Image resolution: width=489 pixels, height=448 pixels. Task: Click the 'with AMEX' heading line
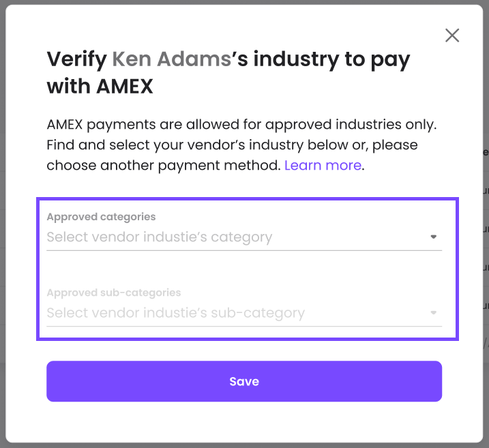(x=100, y=87)
